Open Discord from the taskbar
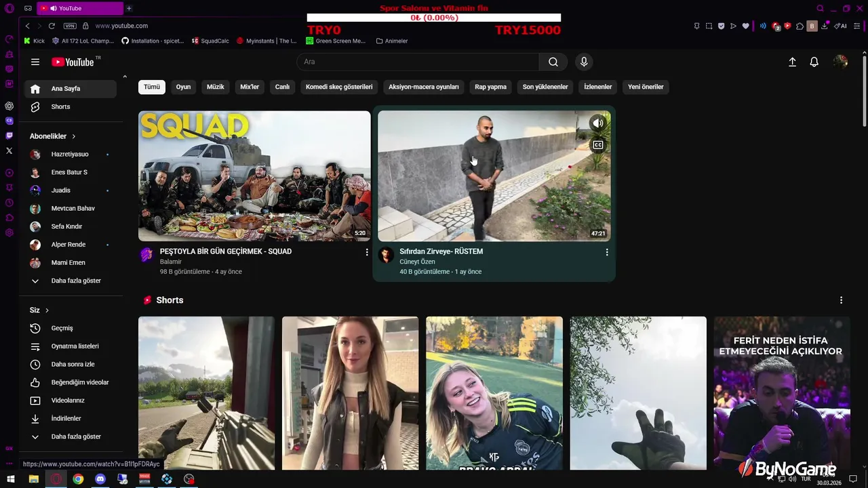 (x=100, y=479)
